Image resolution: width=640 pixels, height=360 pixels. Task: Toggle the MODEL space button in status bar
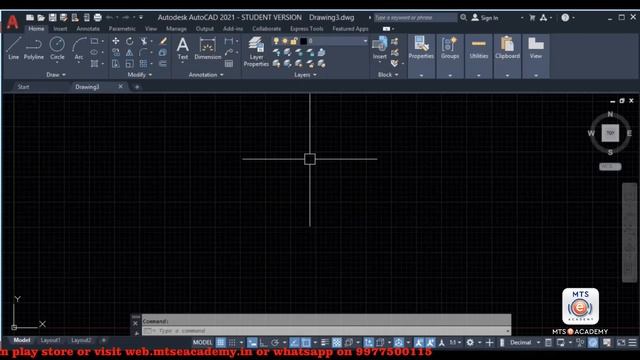[202, 342]
